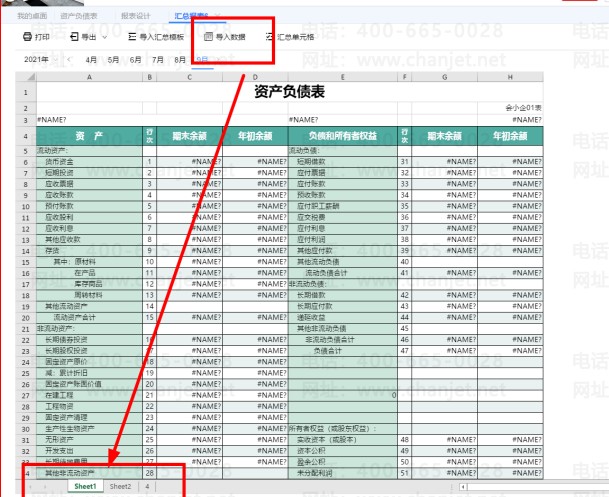This screenshot has width=609, height=497.
Task: Click the 打印 printer icon
Action: pyautogui.click(x=27, y=37)
